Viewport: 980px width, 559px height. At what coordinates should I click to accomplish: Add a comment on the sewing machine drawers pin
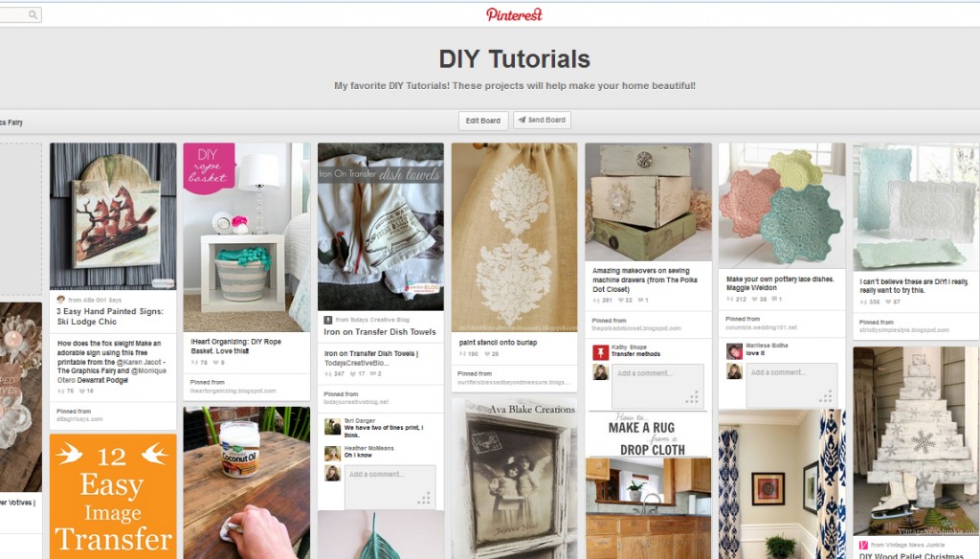pos(658,386)
